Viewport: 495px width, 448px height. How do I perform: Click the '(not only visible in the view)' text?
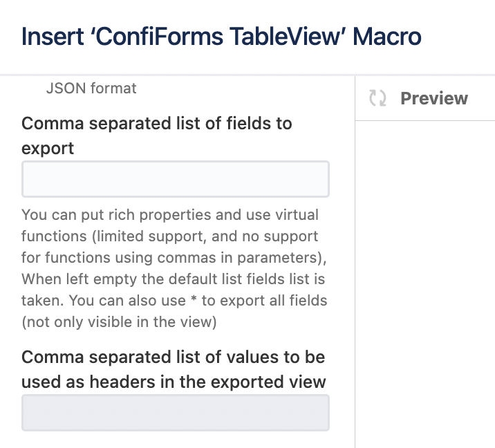[119, 322]
